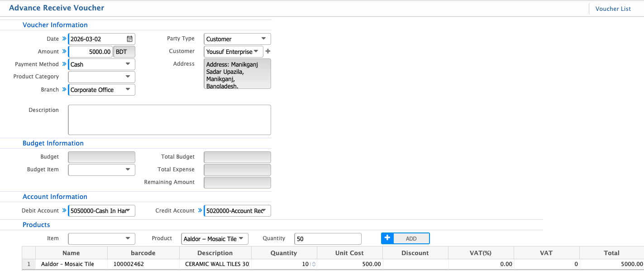Click the ADD button to add product
Image resolution: width=644 pixels, height=271 pixels.
click(412, 238)
